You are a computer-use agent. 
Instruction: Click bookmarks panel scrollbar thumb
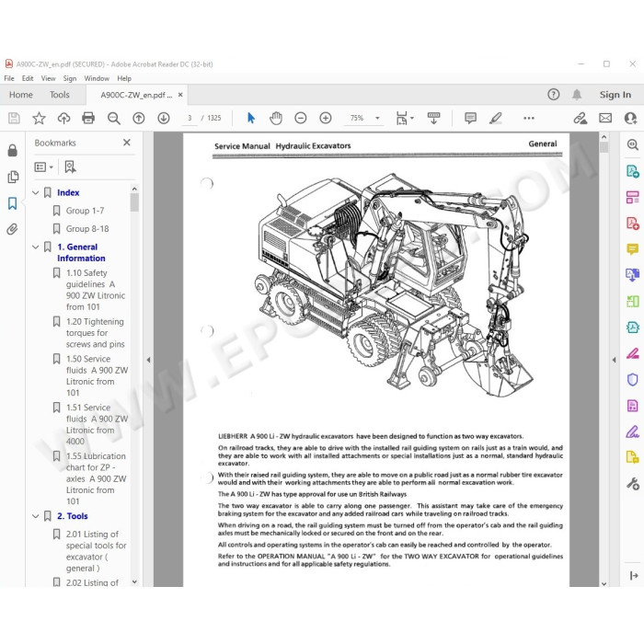134,202
